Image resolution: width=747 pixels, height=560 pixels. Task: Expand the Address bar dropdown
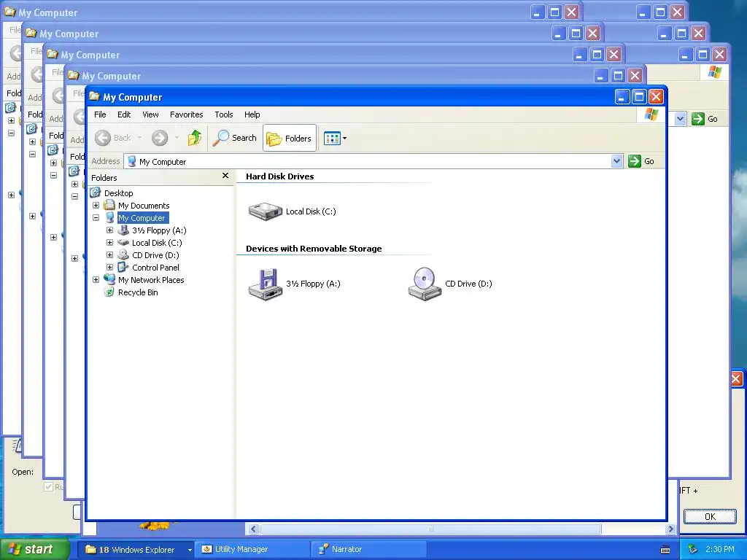pos(616,161)
